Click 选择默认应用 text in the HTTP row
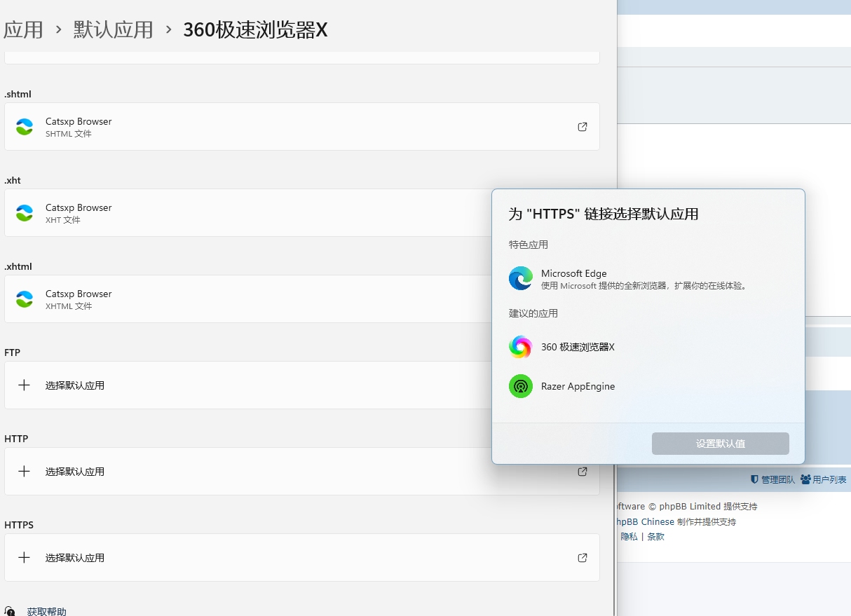 (75, 472)
